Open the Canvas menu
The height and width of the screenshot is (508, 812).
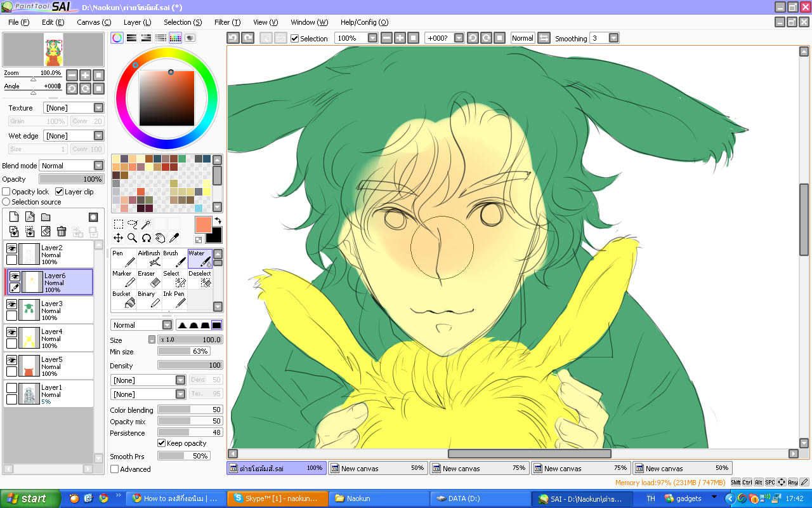click(93, 22)
